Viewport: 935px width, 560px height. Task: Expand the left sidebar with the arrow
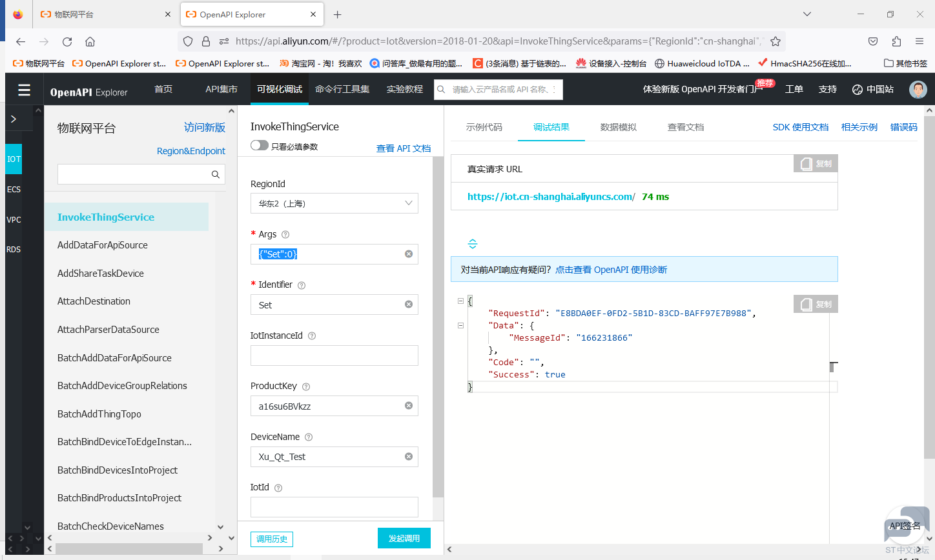click(14, 119)
